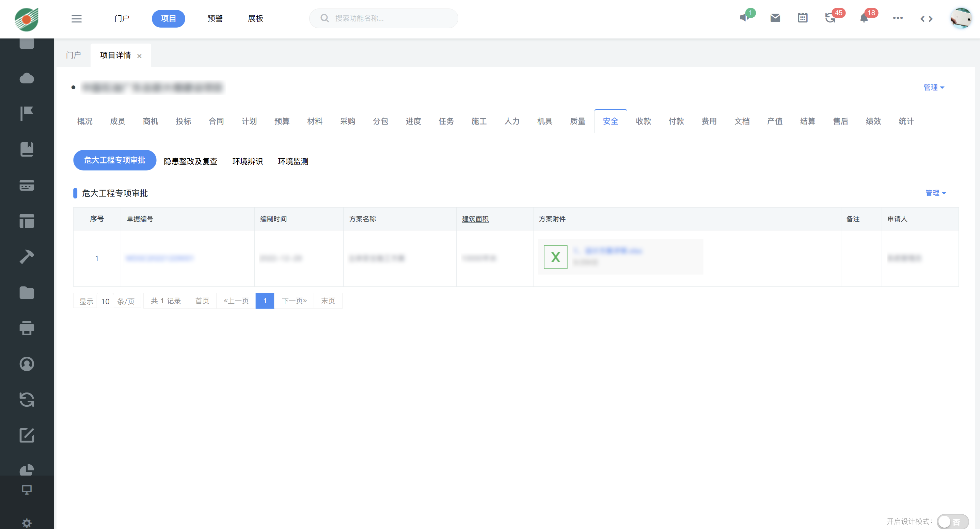The image size is (980, 529).
Task: Select the 隐患整改及复查 sub-tab
Action: (x=190, y=161)
